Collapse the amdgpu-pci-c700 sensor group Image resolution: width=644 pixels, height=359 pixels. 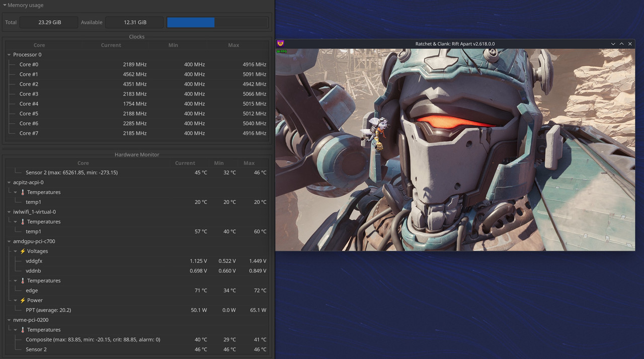coord(9,241)
